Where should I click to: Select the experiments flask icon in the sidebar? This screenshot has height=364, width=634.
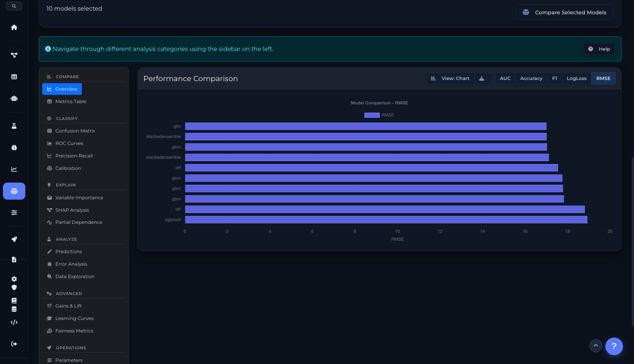(x=14, y=125)
